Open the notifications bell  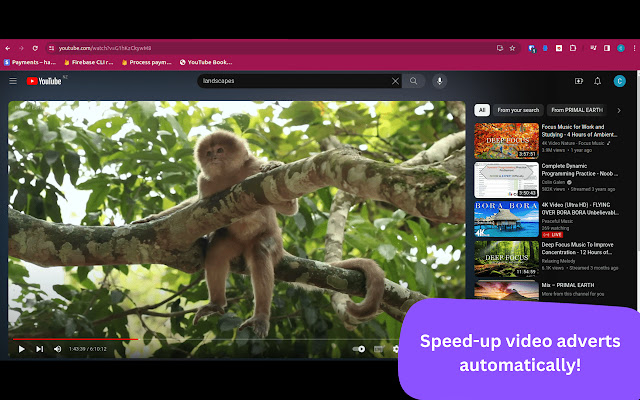pos(598,81)
